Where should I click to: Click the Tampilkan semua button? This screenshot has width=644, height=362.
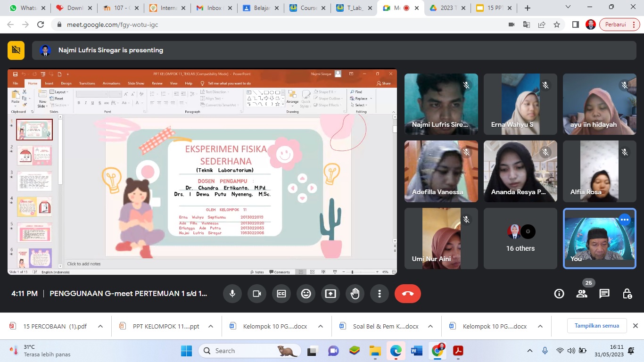click(x=596, y=326)
